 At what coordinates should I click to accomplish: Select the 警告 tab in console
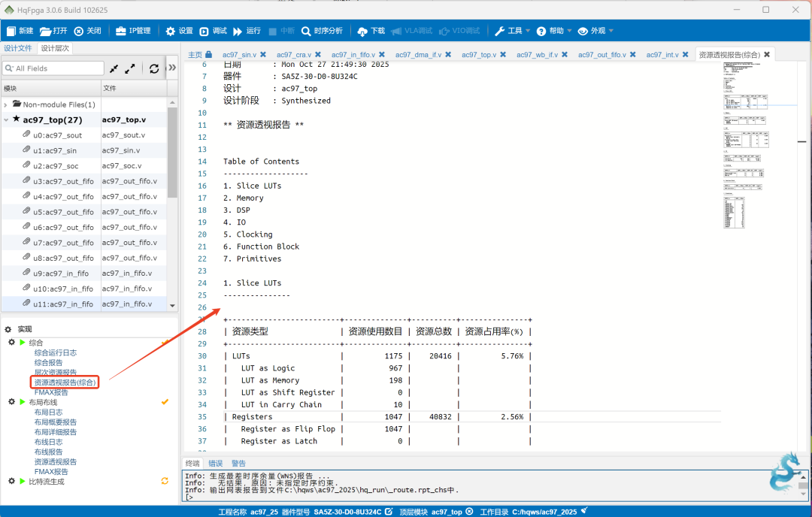click(x=239, y=463)
